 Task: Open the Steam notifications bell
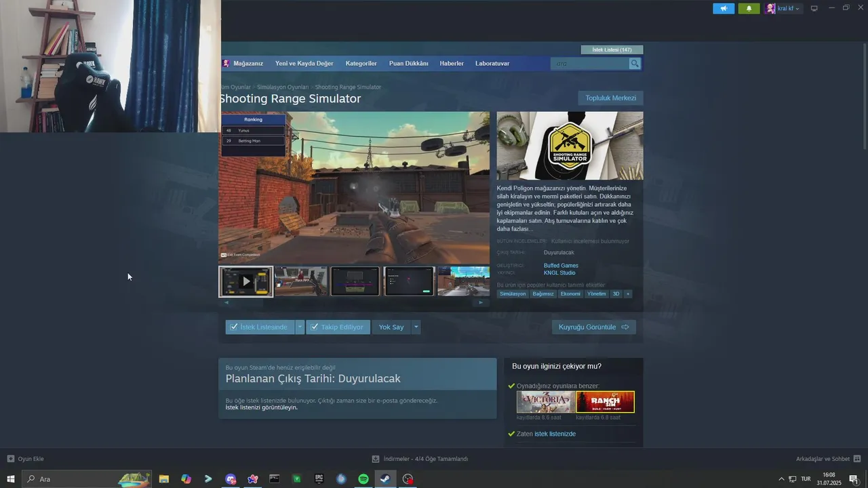point(749,8)
